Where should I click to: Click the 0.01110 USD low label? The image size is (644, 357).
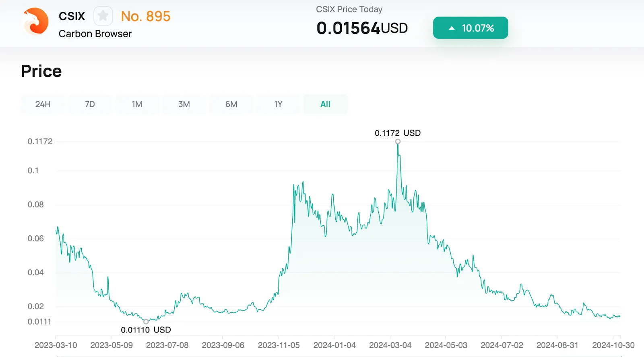(146, 330)
